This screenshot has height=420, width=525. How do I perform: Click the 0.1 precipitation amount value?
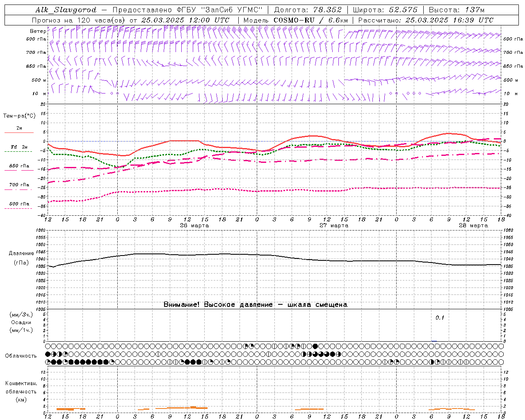point(440,317)
